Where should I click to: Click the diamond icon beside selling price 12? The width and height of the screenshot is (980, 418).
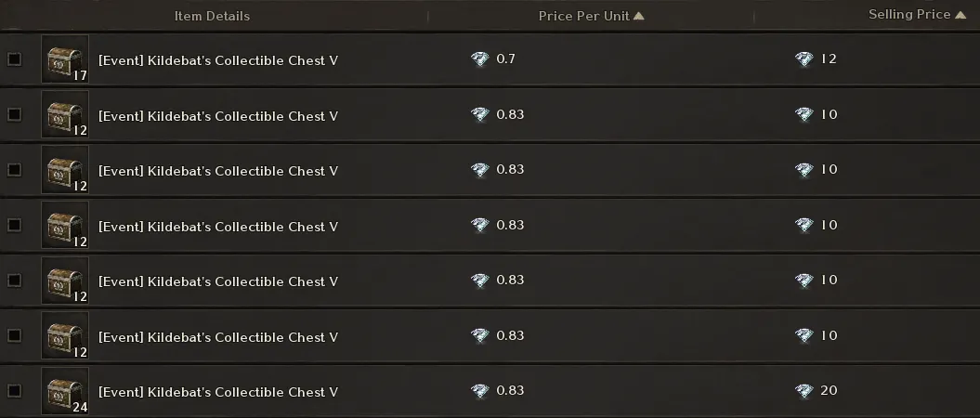(804, 59)
